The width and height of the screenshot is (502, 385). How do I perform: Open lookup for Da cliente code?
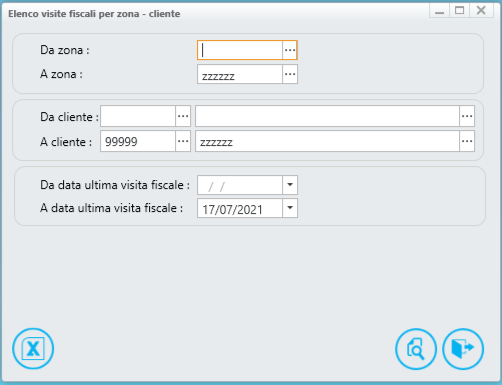pyautogui.click(x=183, y=116)
